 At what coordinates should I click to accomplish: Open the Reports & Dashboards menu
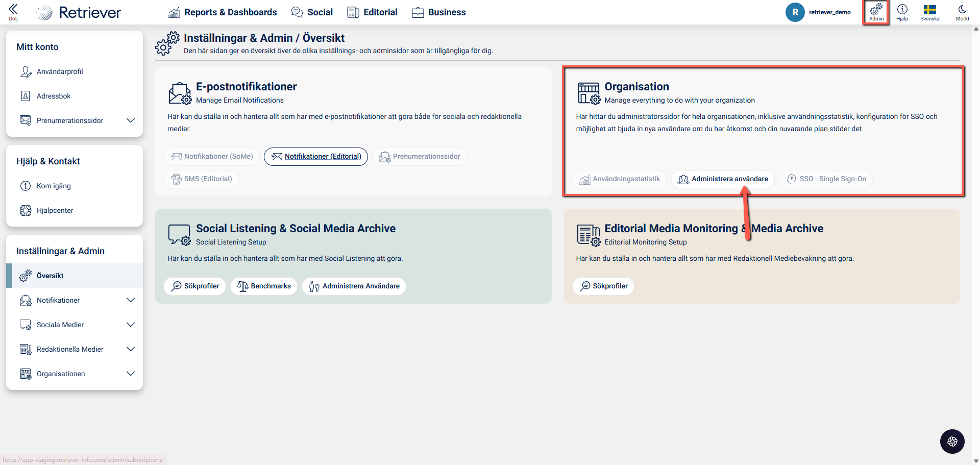tap(223, 12)
